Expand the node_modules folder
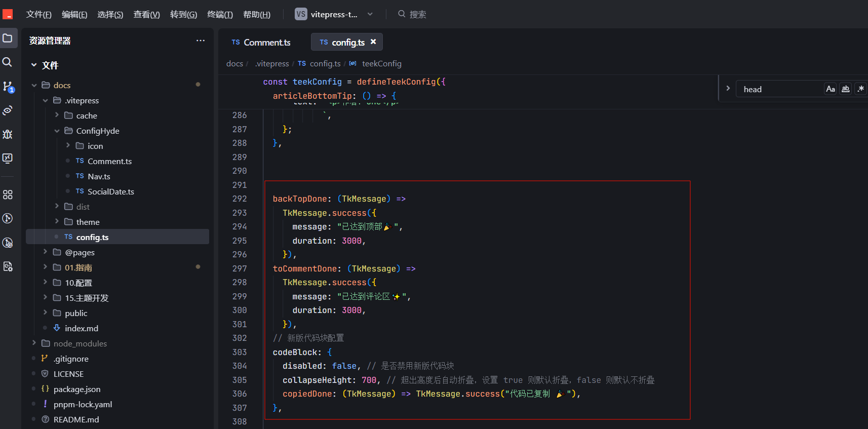Image resolution: width=868 pixels, height=429 pixels. (34, 343)
